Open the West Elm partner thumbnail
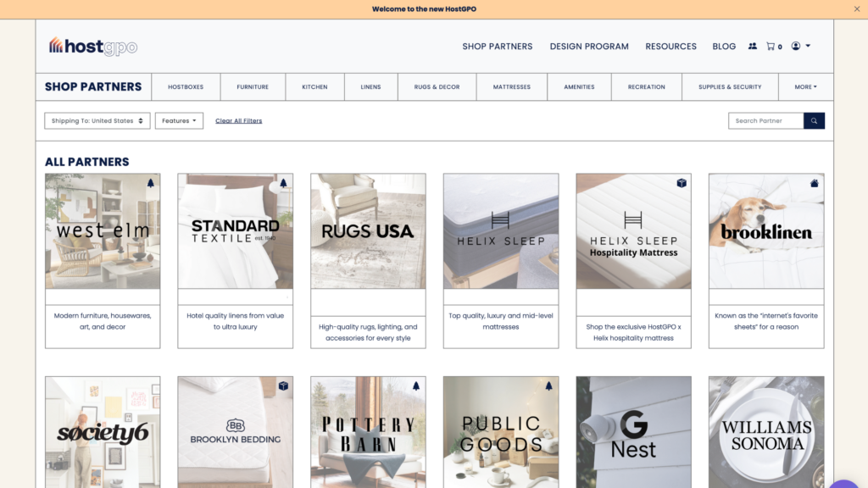 [103, 230]
